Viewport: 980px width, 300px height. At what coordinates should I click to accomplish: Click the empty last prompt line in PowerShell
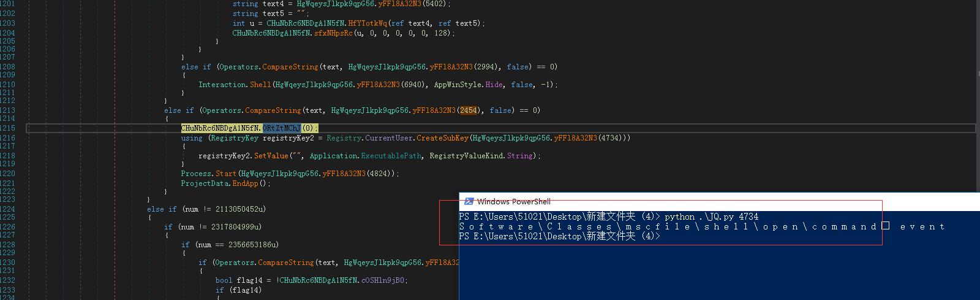point(560,236)
